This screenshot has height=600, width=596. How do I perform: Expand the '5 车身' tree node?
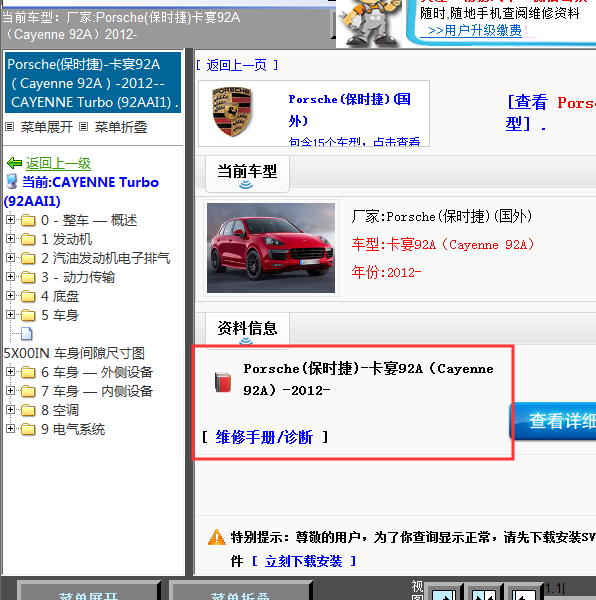tap(10, 315)
